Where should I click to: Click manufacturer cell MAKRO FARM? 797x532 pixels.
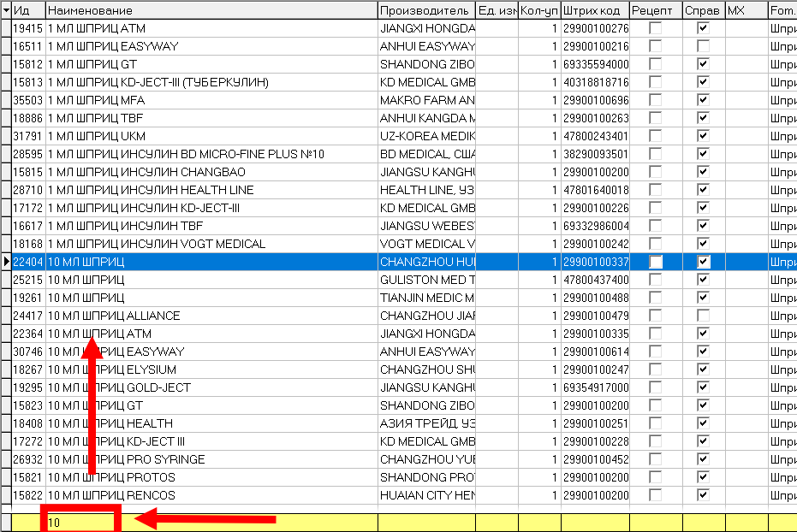[x=427, y=100]
